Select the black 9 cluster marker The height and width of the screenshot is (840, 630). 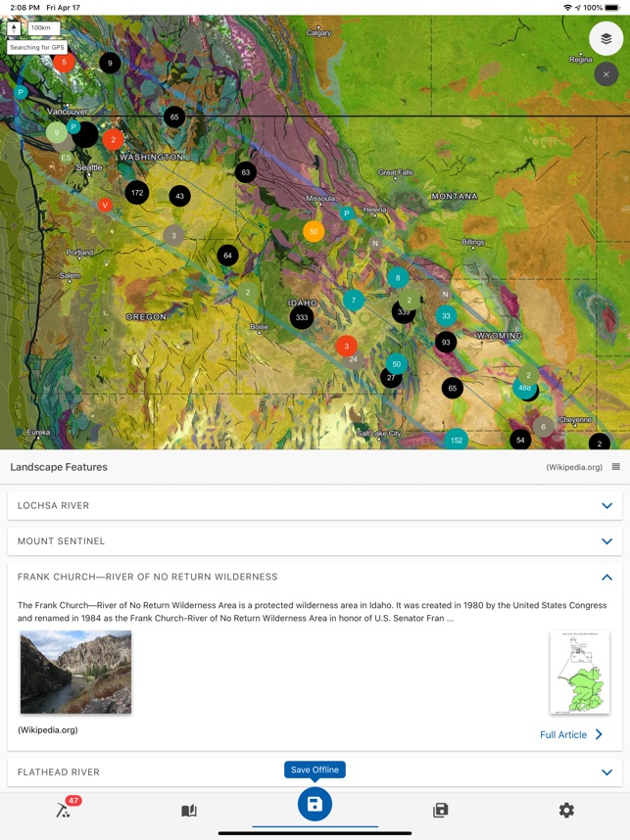click(110, 63)
